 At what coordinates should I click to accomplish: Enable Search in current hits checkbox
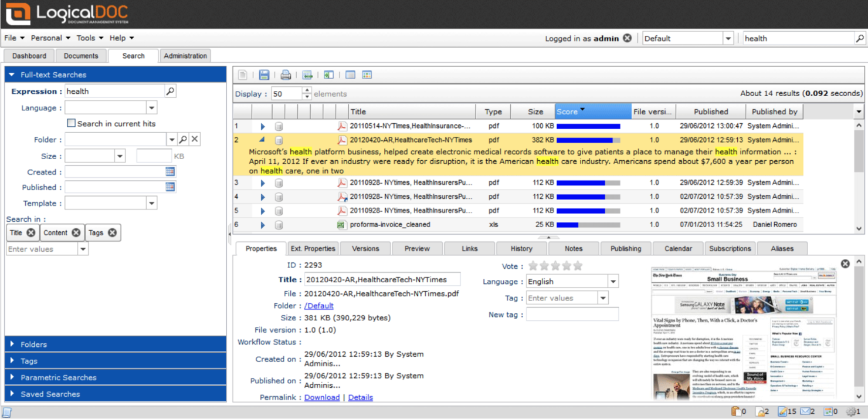(71, 123)
